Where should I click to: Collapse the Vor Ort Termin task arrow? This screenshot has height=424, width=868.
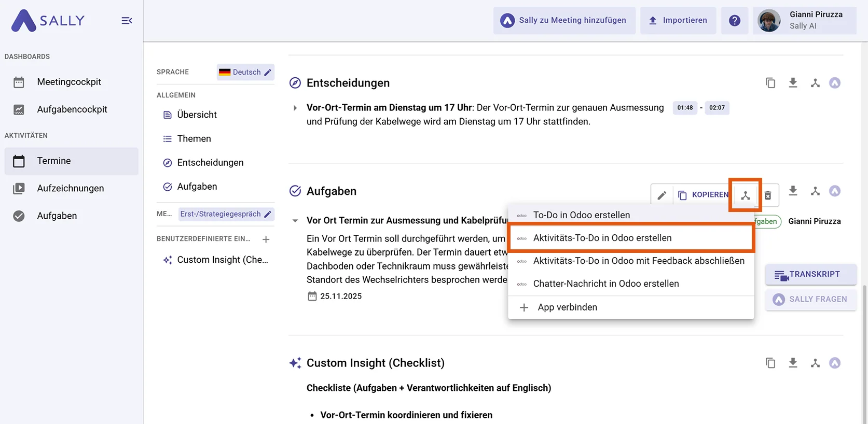[x=295, y=221]
